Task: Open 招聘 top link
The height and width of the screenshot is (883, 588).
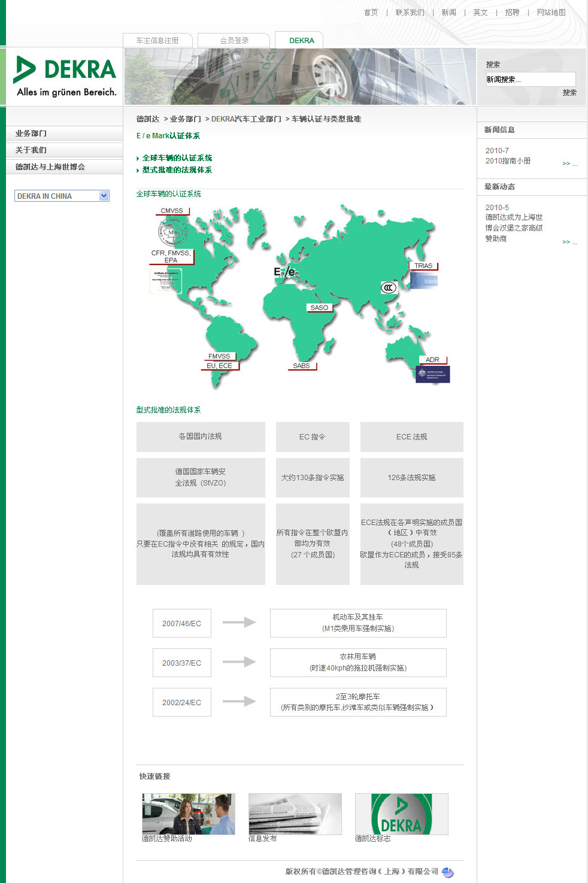Action: pos(513,13)
